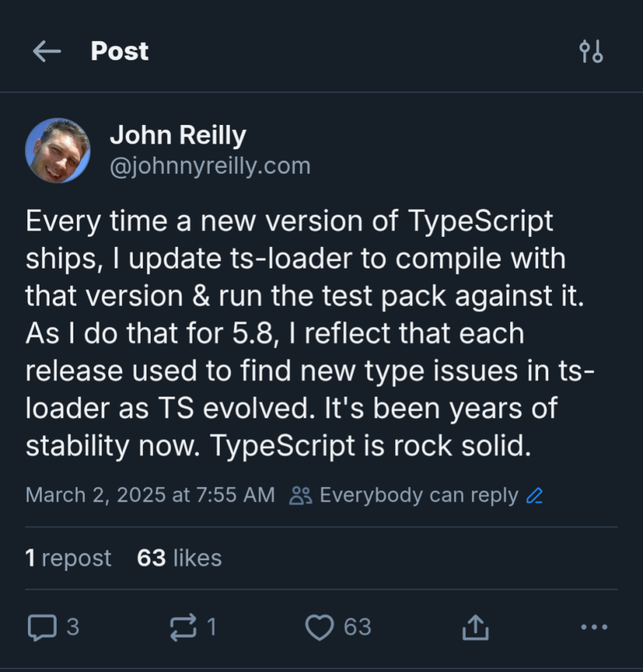Go back using the left arrow
The height and width of the screenshot is (672, 643).
pos(45,51)
